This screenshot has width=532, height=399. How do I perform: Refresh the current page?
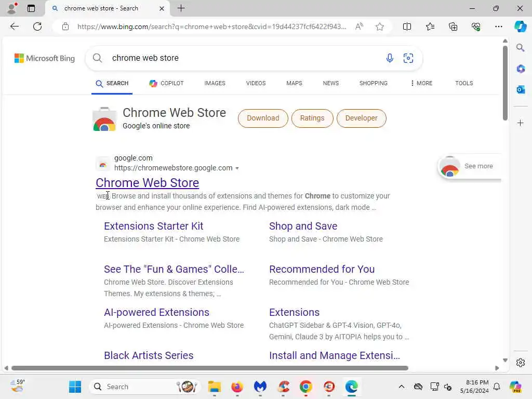(x=37, y=26)
